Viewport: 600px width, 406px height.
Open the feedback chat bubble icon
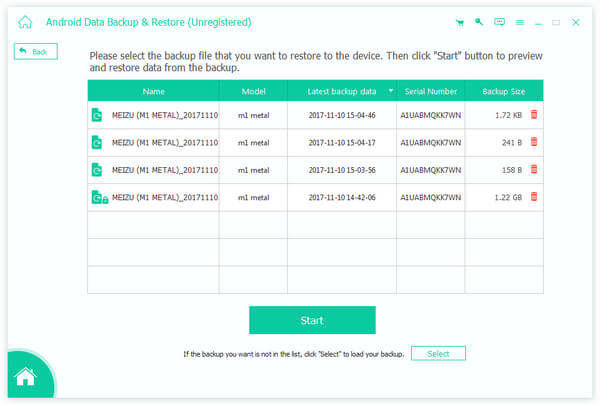(499, 22)
